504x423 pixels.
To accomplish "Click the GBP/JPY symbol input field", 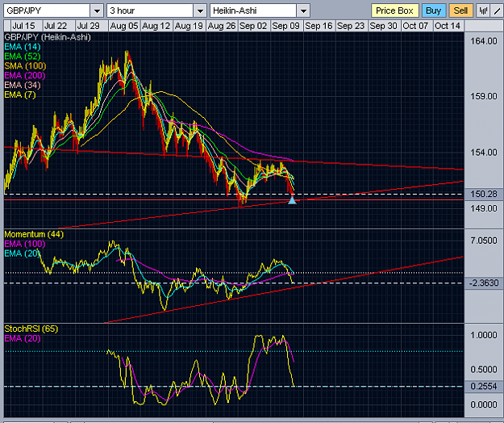I will coord(47,11).
